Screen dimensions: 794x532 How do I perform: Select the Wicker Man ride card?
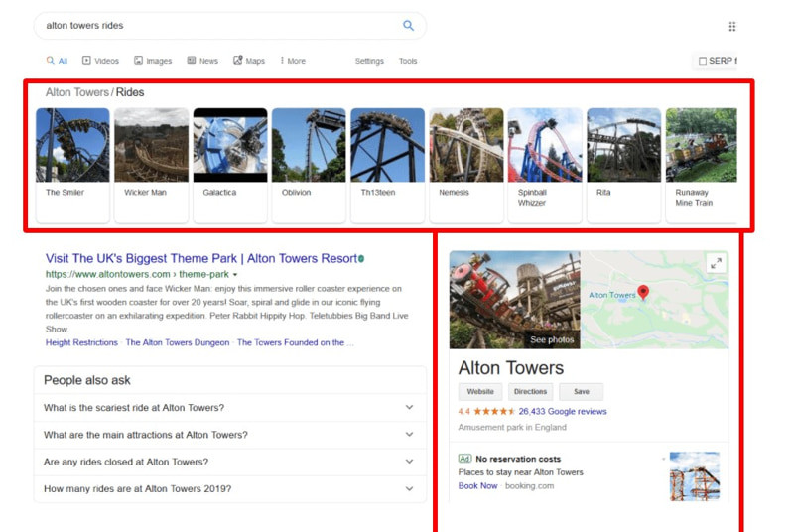tap(152, 165)
